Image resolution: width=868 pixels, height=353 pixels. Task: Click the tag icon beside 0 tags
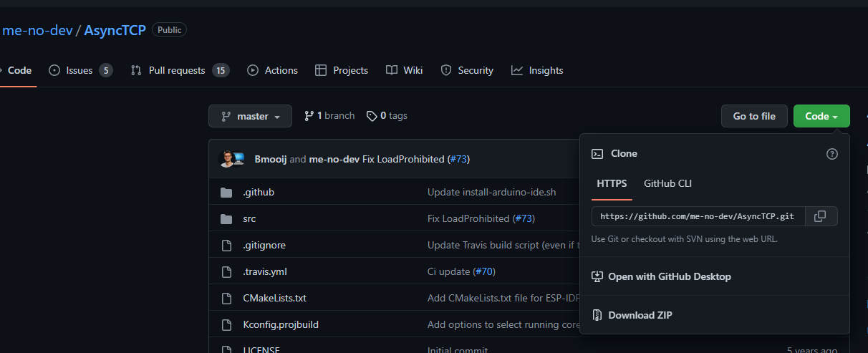(371, 116)
